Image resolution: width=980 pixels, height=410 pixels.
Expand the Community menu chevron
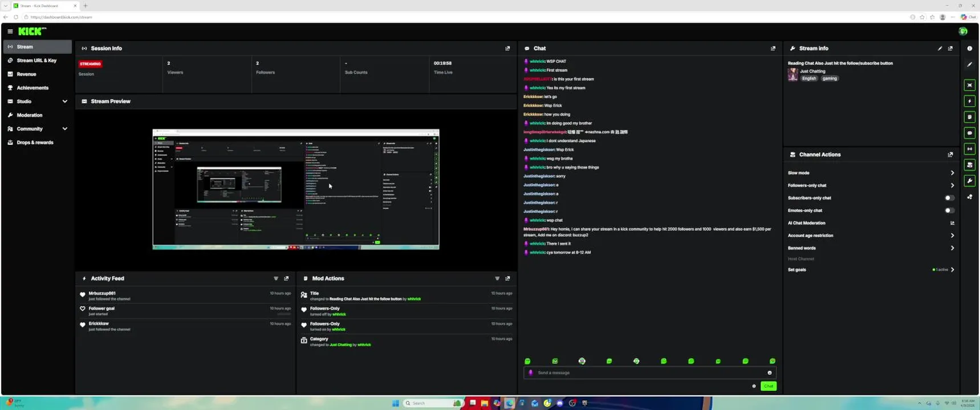(x=64, y=129)
